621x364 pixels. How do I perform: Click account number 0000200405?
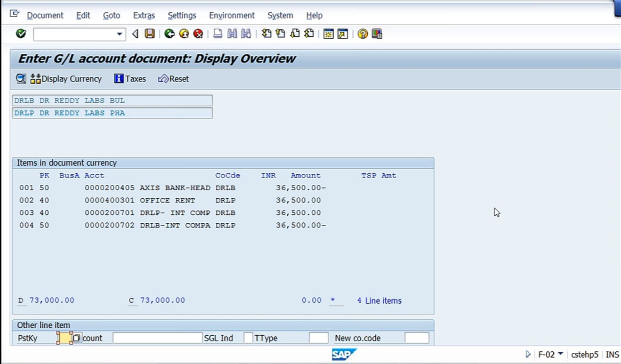click(110, 188)
